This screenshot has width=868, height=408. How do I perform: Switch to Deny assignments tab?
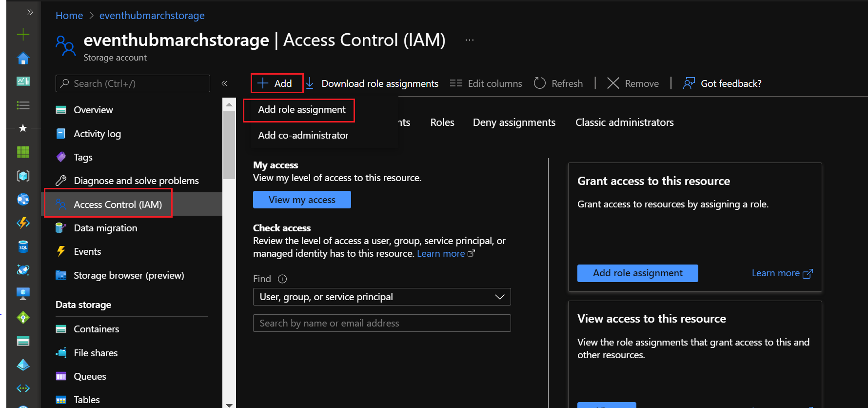(x=514, y=122)
